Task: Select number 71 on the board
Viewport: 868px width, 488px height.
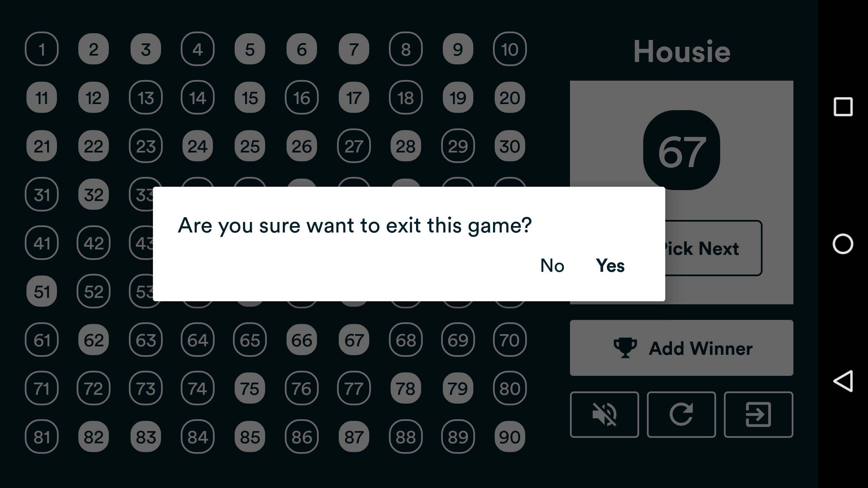Action: (41, 388)
